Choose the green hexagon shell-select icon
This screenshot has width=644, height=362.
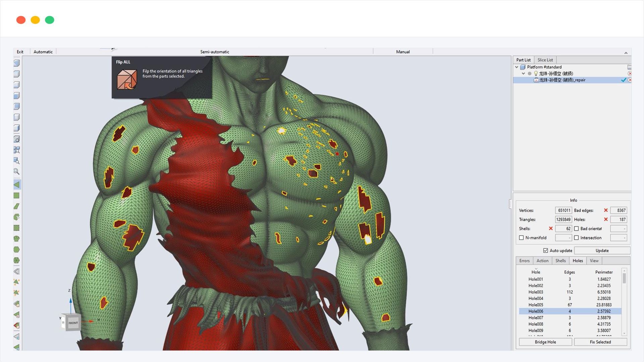[16, 249]
